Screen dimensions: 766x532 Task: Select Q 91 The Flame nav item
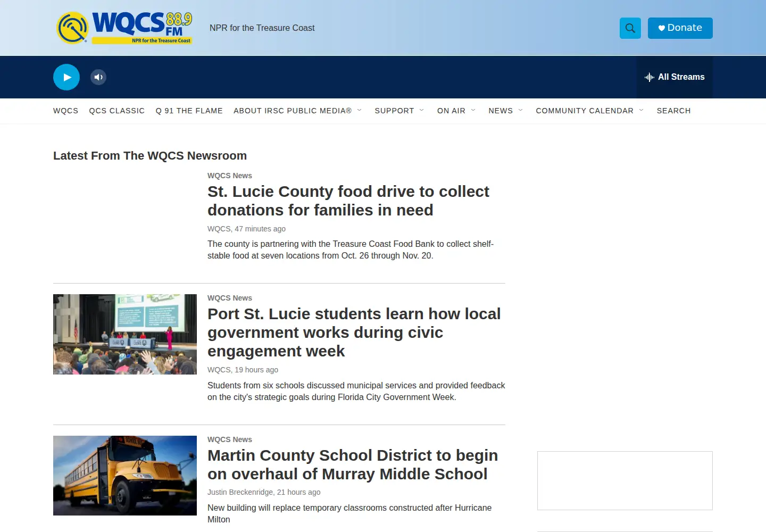pos(189,111)
